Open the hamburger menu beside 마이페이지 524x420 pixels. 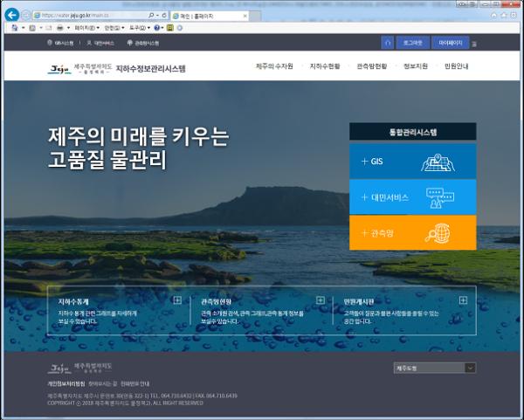click(474, 43)
